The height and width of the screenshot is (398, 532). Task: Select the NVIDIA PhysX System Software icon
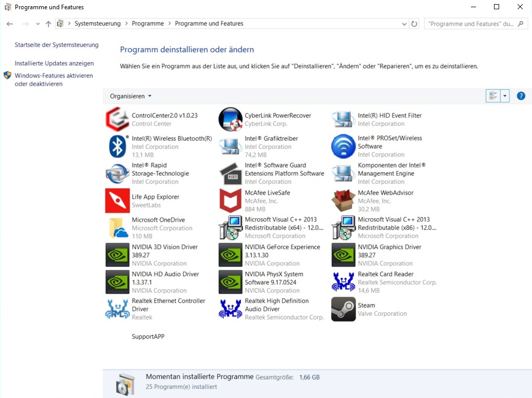click(231, 282)
